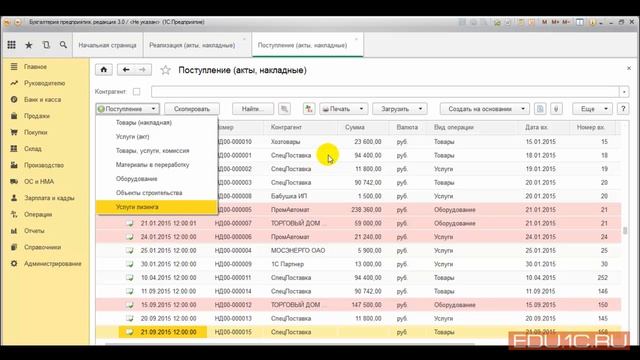This screenshot has width=640, height=360.
Task: Select document icon for 24.01.2015 row
Action: click(x=129, y=237)
